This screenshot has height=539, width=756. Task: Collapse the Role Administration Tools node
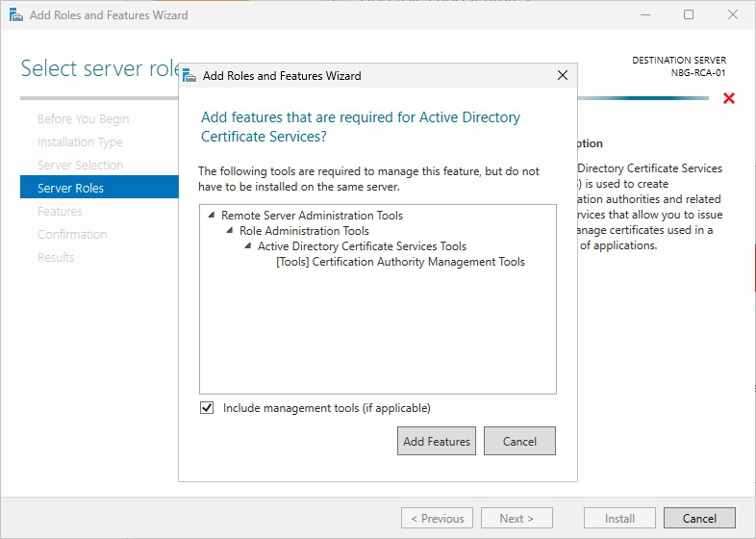(230, 231)
